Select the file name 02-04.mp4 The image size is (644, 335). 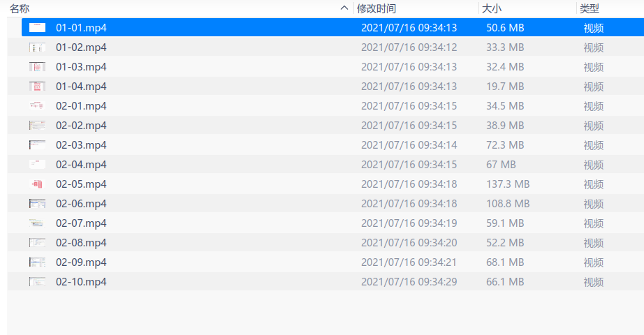81,165
